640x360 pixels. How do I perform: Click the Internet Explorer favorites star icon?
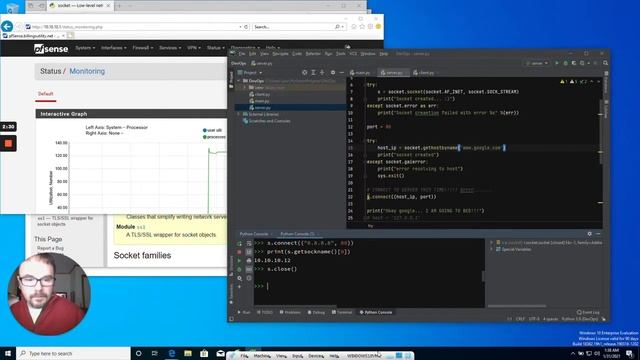point(362,27)
